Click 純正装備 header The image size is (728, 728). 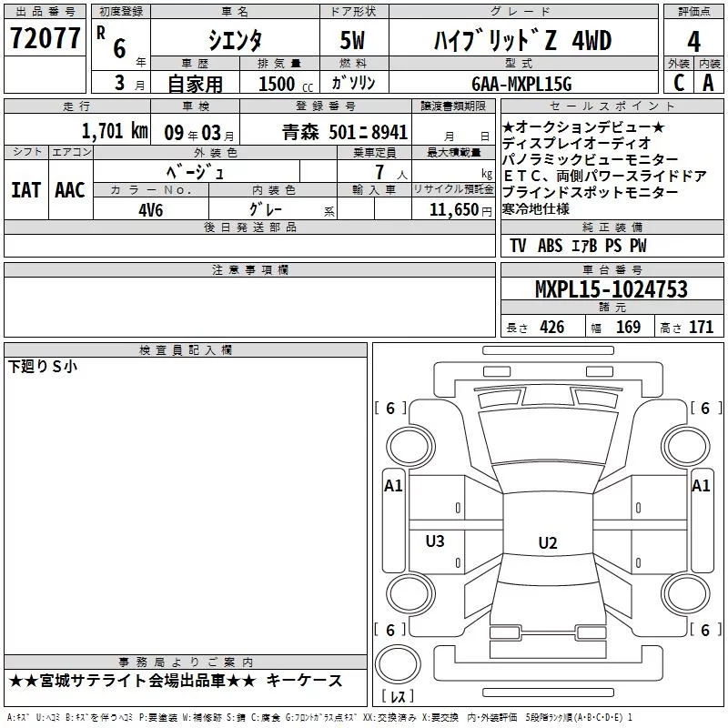point(612,227)
